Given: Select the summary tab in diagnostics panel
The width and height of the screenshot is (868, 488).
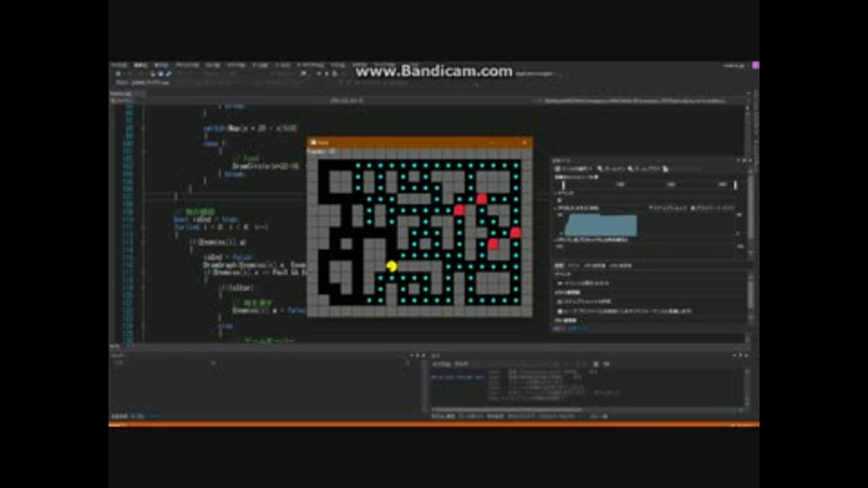Looking at the screenshot, I should pos(559,266).
